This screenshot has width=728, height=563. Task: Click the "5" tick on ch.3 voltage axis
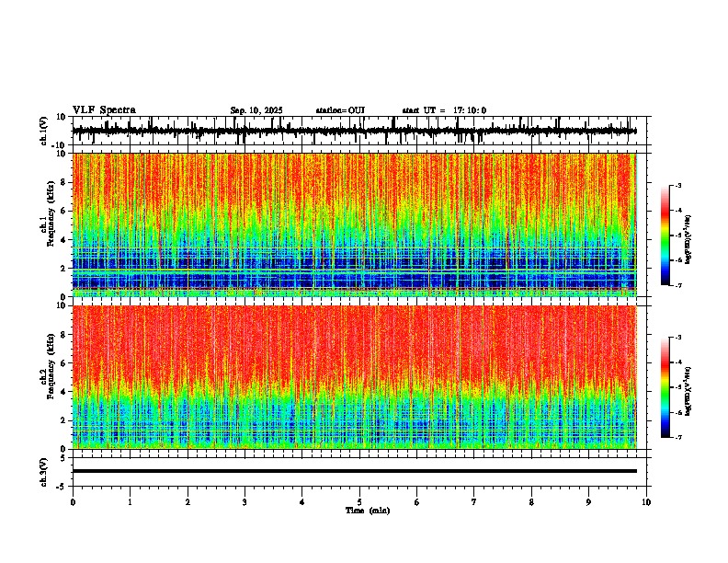coord(64,457)
